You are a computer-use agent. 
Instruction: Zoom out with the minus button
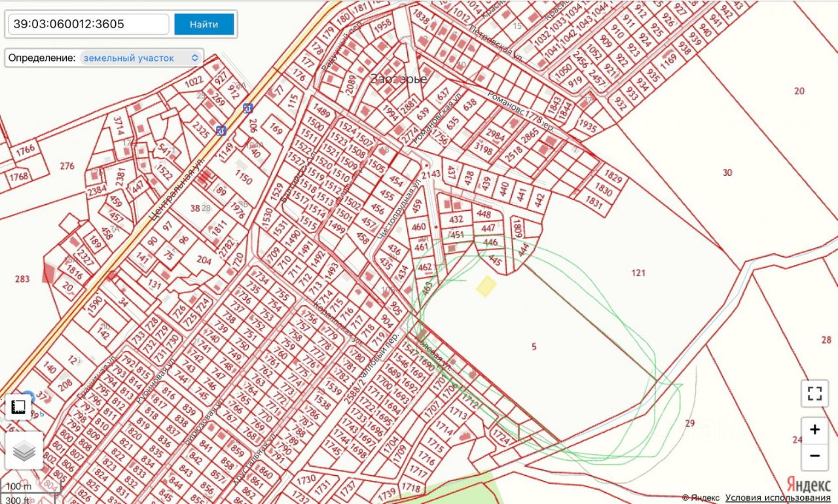point(814,456)
